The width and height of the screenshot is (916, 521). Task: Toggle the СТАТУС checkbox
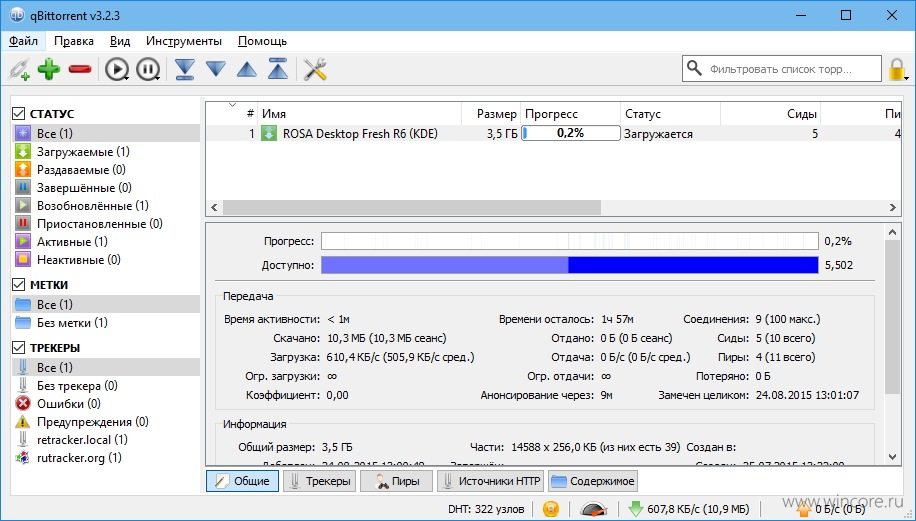pyautogui.click(x=19, y=113)
